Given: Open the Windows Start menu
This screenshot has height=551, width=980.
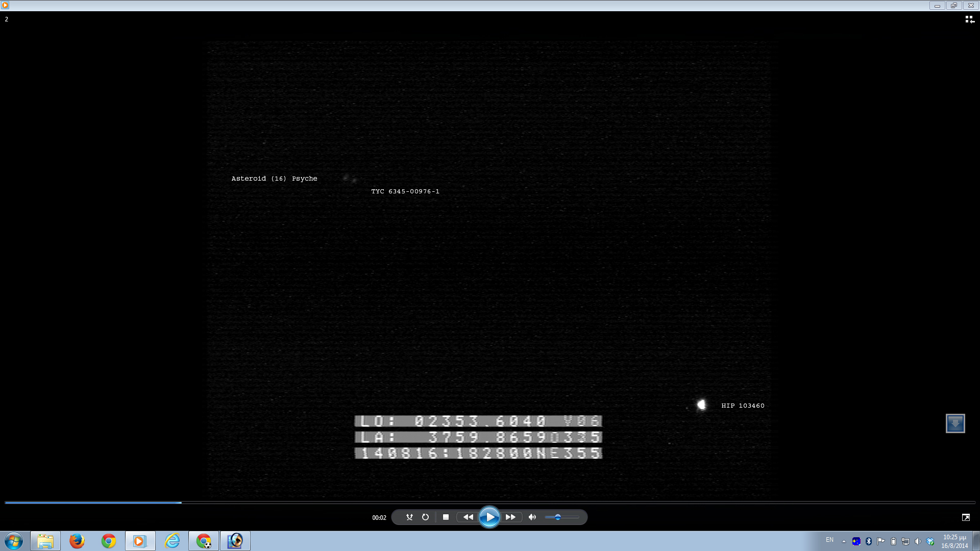Looking at the screenshot, I should pyautogui.click(x=14, y=541).
